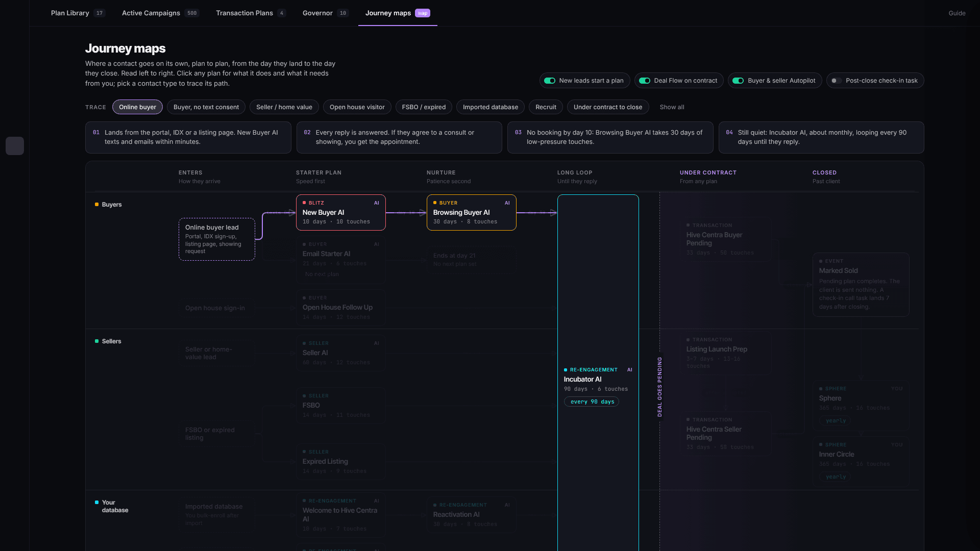Toggle Deal Flow on contract

[679, 81]
